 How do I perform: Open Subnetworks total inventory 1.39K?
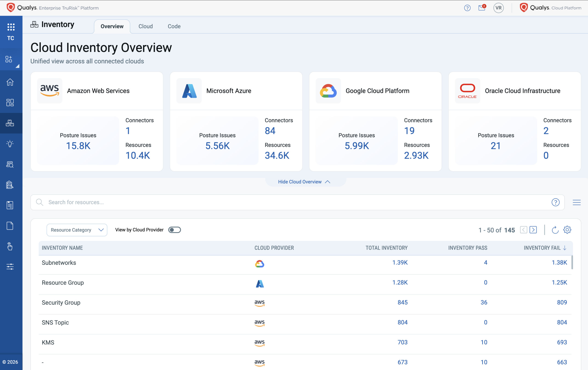click(400, 262)
